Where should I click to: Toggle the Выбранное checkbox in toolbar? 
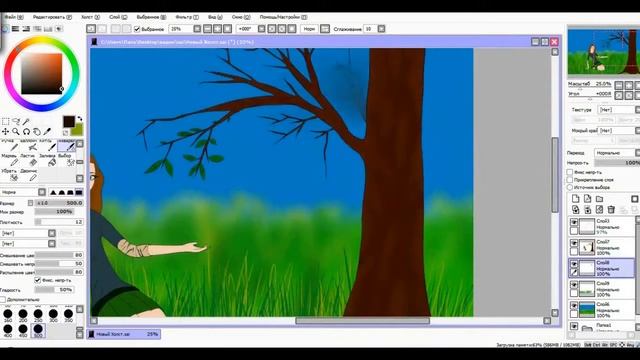137,29
